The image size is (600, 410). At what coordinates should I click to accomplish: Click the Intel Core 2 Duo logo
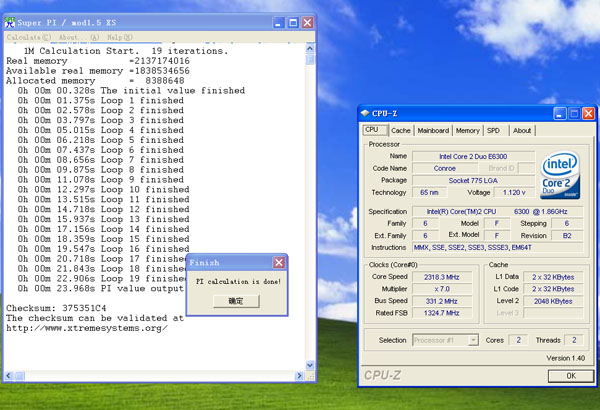coord(560,175)
